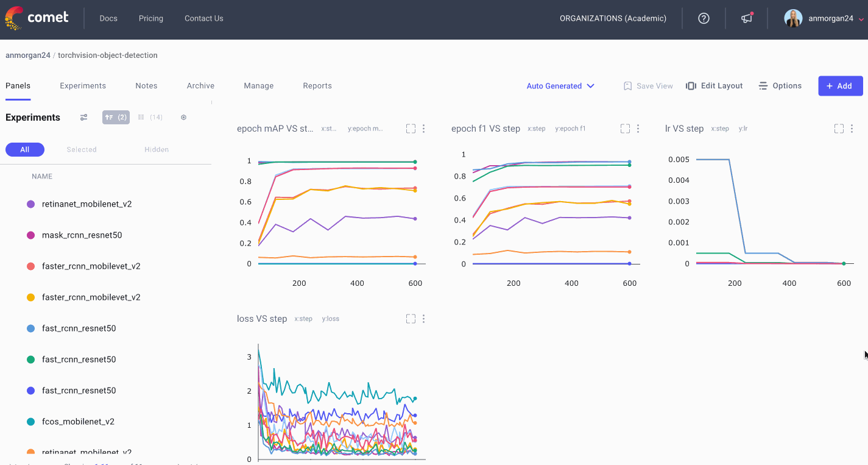
Task: Click the anmorgan24 profile avatar
Action: pyautogui.click(x=793, y=18)
